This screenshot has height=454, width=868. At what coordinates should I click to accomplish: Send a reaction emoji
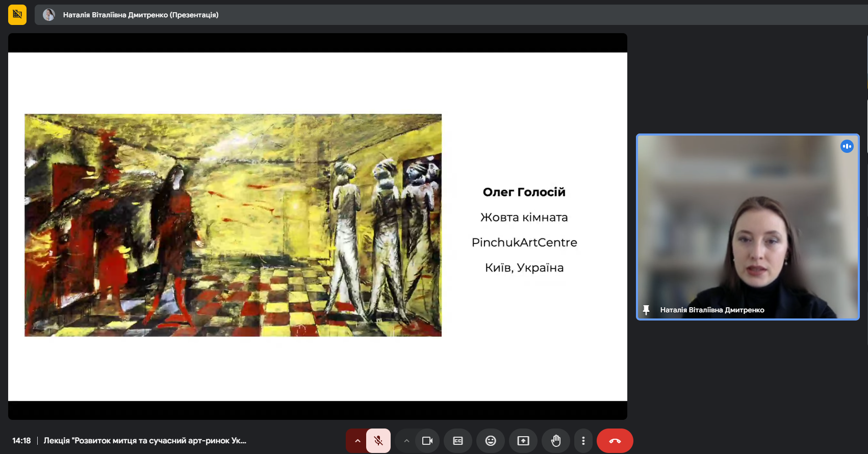491,441
